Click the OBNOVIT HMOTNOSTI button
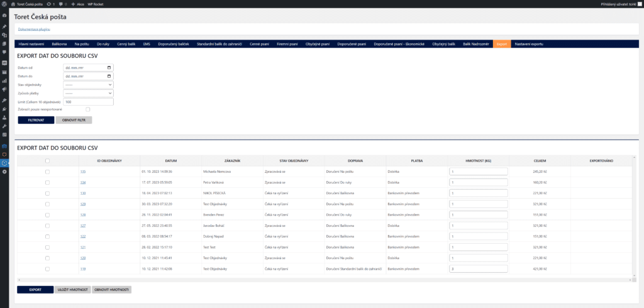The height and width of the screenshot is (308, 644). 112,290
